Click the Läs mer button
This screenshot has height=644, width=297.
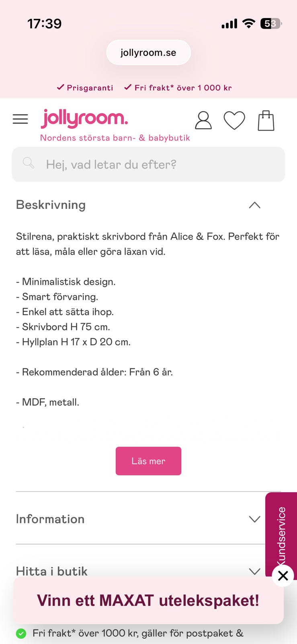(x=148, y=461)
